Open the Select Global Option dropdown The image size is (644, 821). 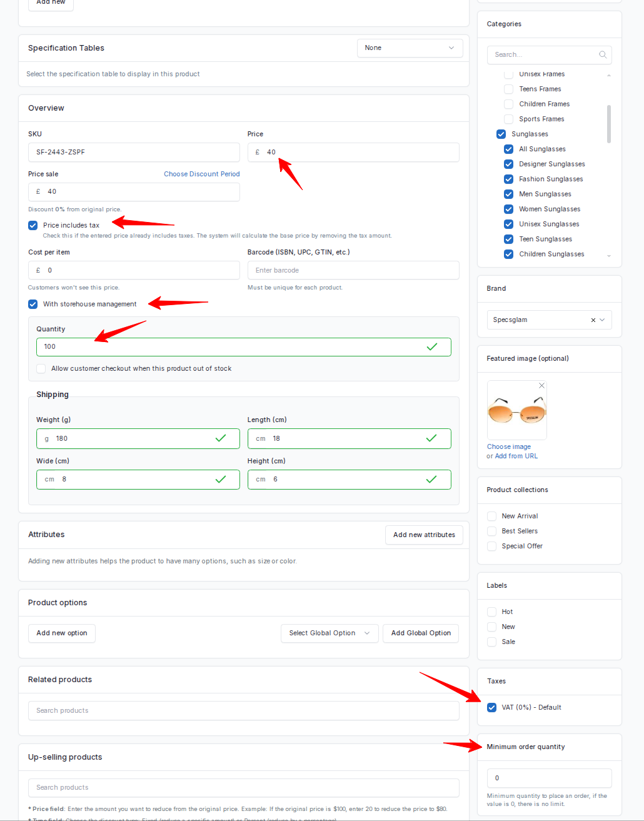[330, 633]
